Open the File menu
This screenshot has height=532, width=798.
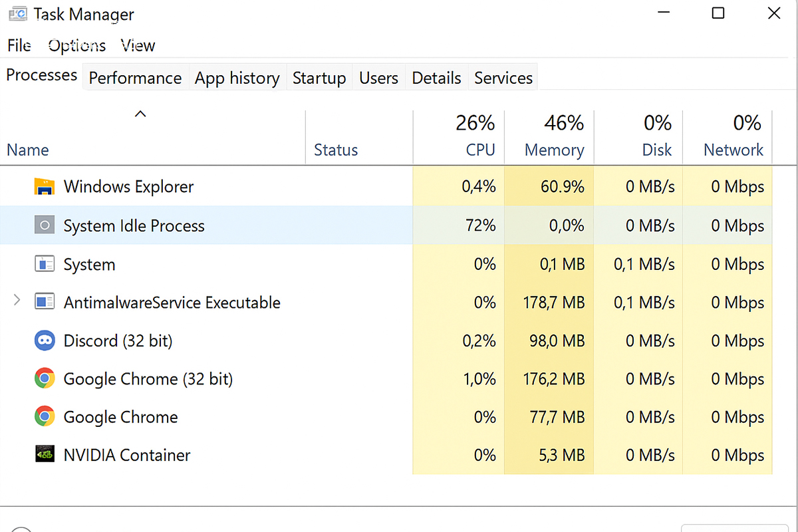coord(19,45)
